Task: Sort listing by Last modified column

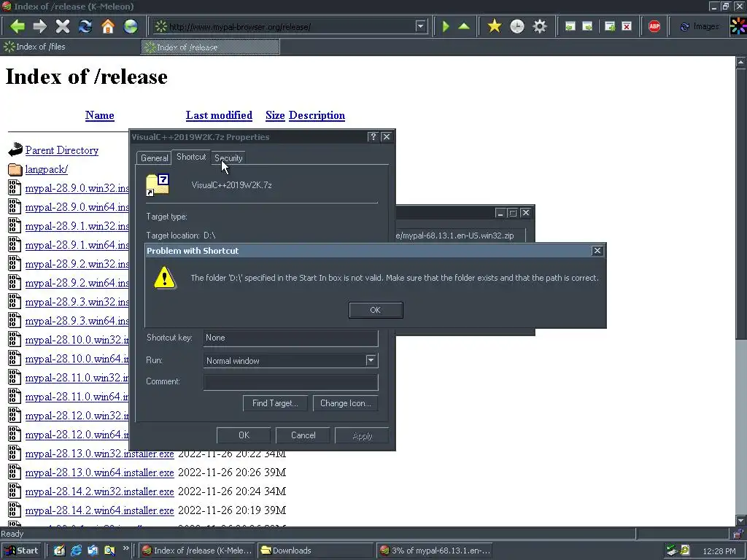Action: click(x=219, y=115)
